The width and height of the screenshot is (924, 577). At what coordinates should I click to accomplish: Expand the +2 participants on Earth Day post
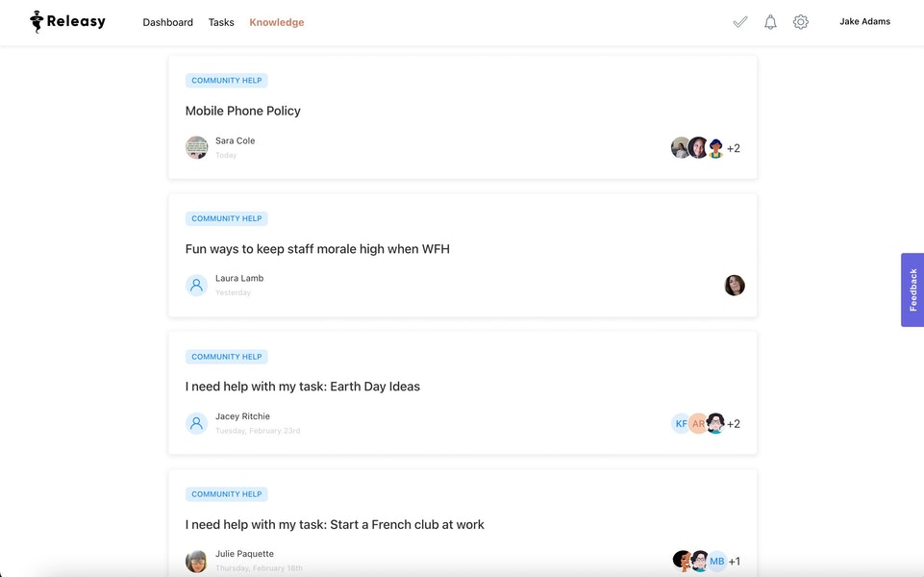(734, 423)
